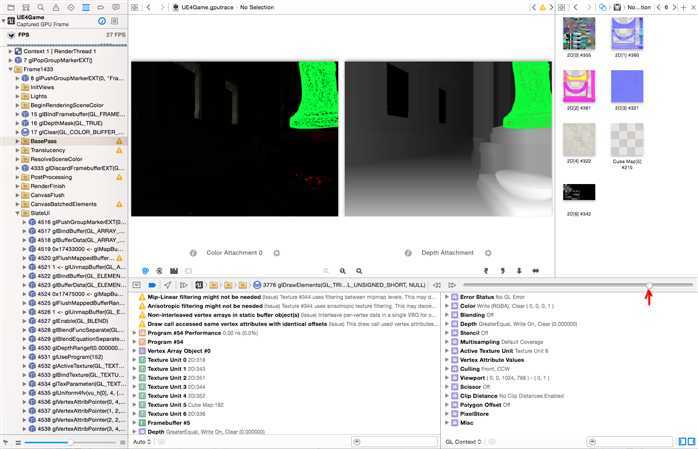Click the depth attachment framebuffer image

448,139
